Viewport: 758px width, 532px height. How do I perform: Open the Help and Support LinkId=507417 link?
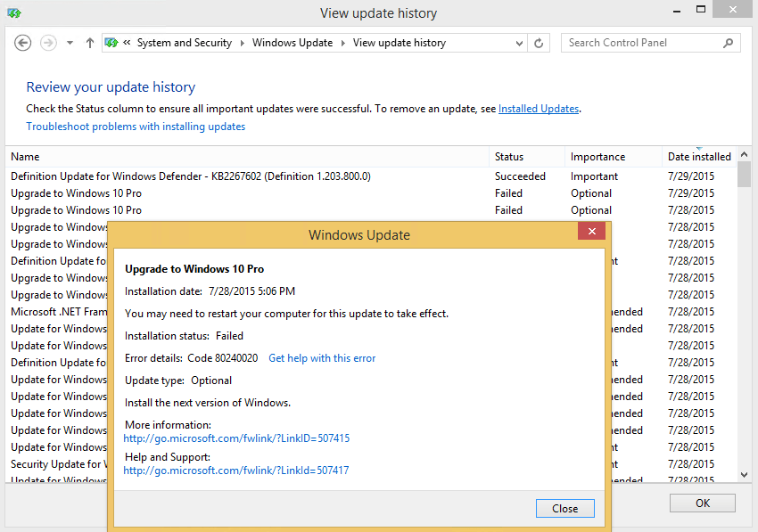[x=236, y=471]
